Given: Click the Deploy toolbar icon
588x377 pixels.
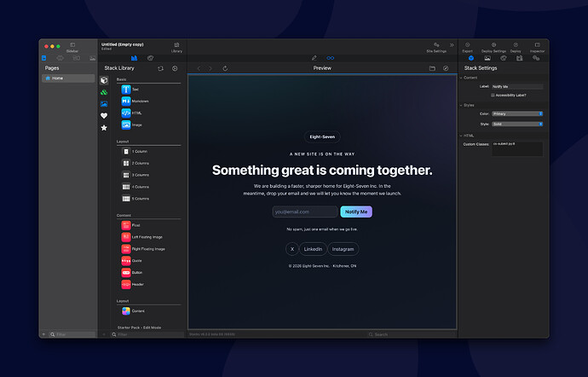Looking at the screenshot, I should [516, 47].
